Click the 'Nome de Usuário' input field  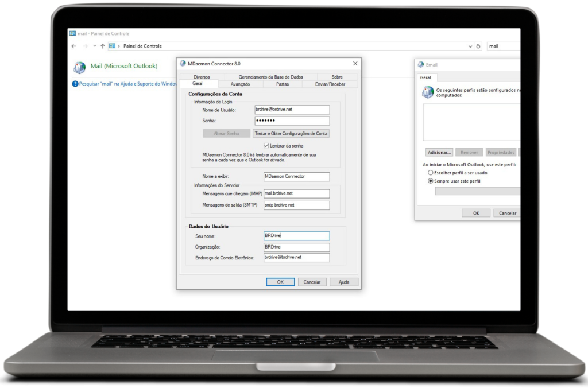coord(292,110)
